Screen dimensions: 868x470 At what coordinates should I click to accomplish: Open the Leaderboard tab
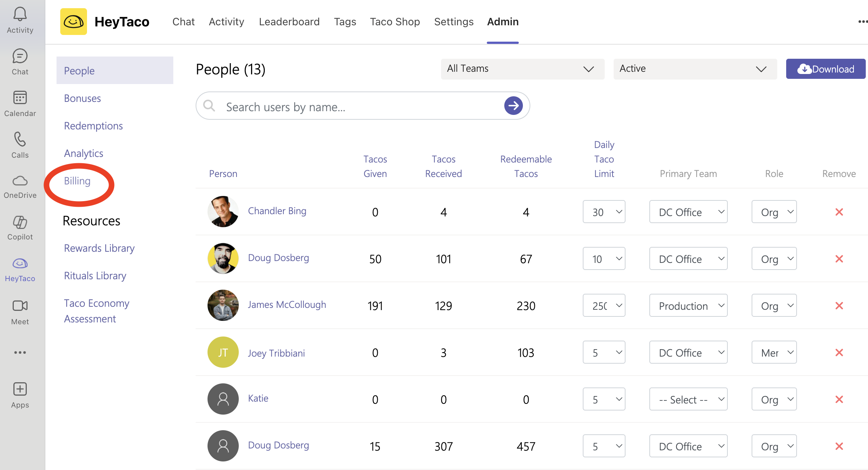click(x=289, y=22)
